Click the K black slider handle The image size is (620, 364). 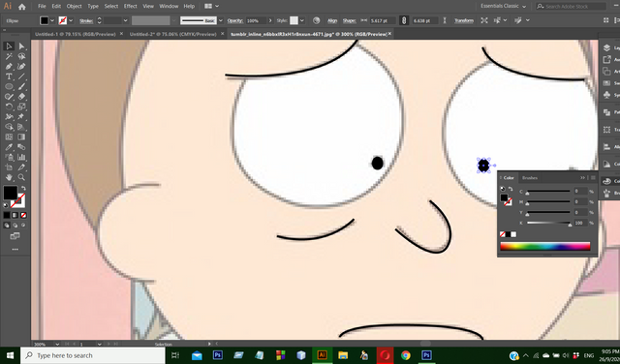click(x=570, y=225)
